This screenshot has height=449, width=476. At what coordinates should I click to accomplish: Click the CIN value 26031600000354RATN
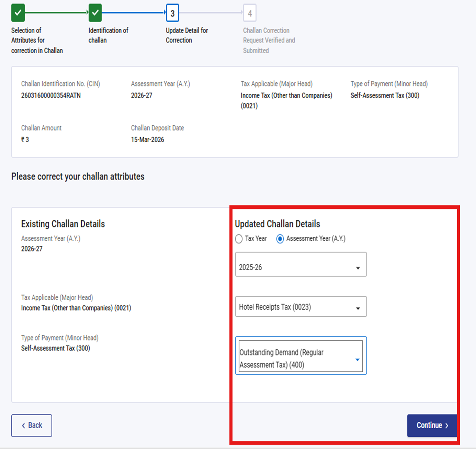click(51, 95)
